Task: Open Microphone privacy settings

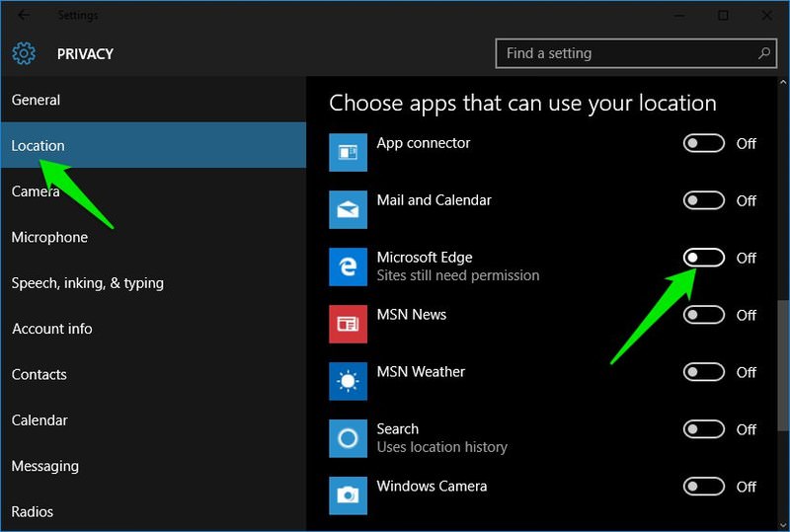Action: coord(153,237)
